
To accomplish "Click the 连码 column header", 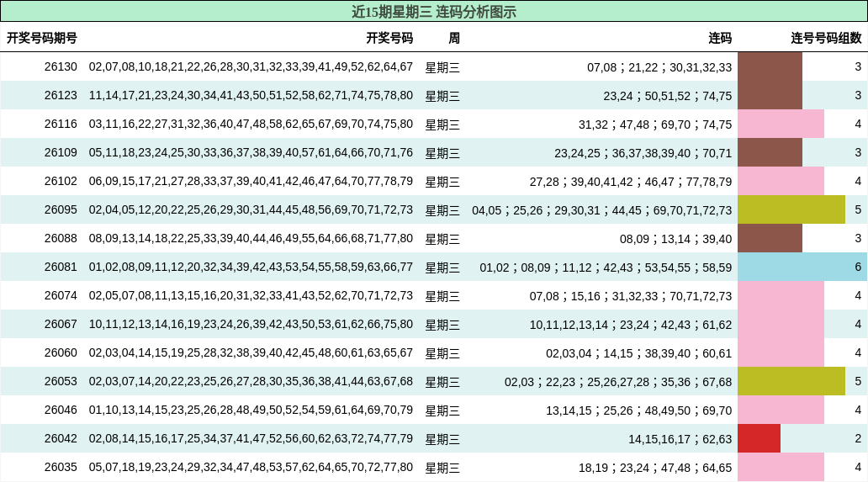I will pos(720,38).
